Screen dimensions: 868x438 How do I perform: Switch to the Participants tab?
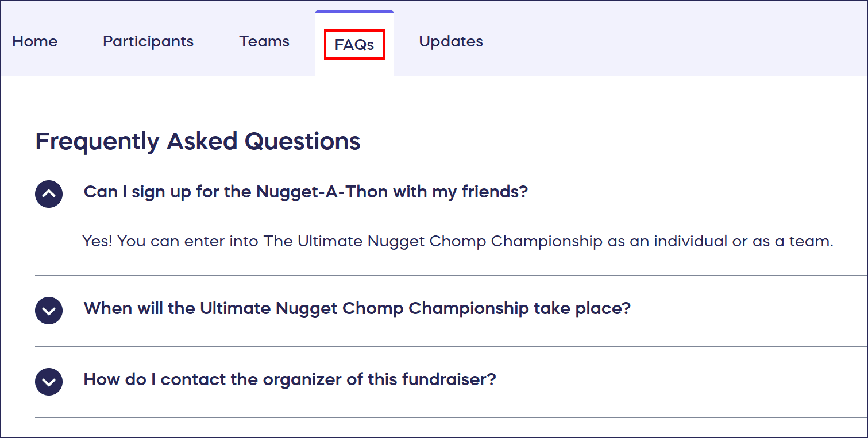point(148,41)
